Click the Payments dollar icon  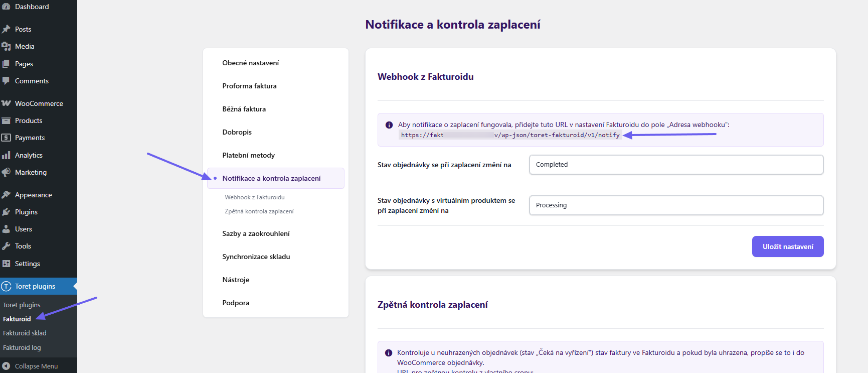[6, 138]
